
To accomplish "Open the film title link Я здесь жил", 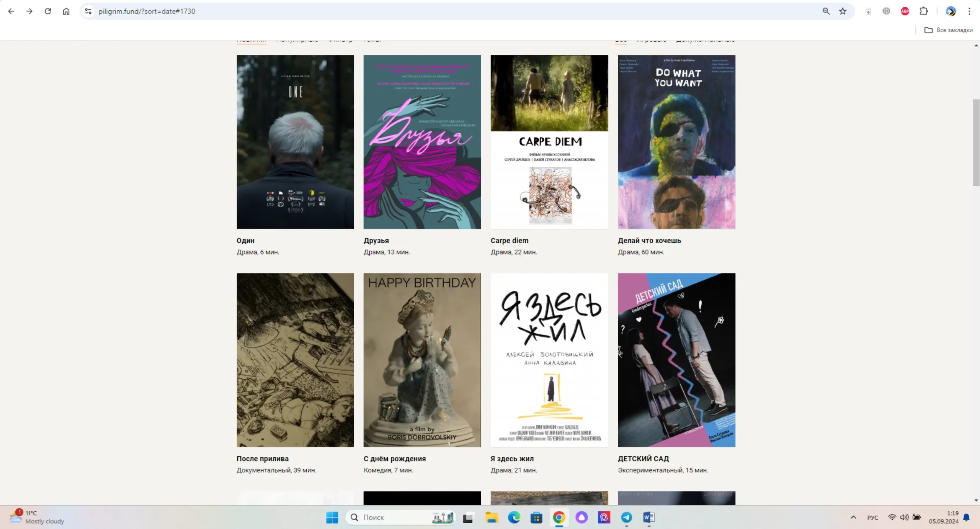I will pyautogui.click(x=512, y=459).
